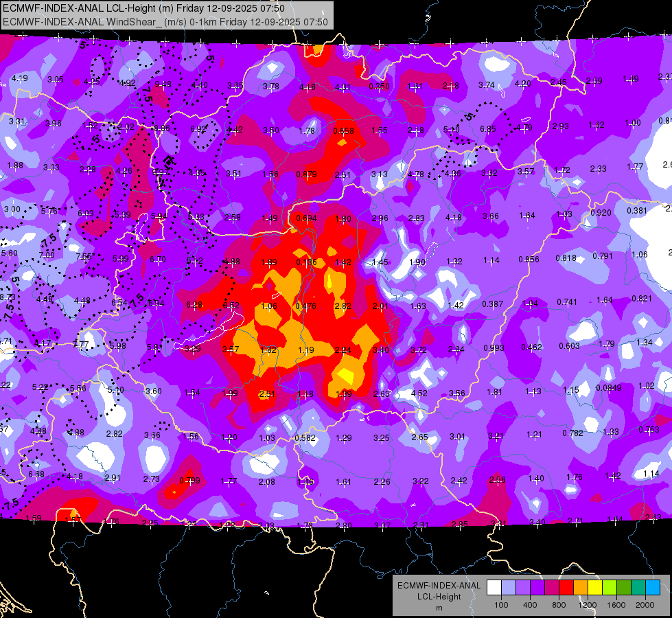The width and height of the screenshot is (672, 618).
Task: Select the value 0.387 on the map
Action: [492, 304]
